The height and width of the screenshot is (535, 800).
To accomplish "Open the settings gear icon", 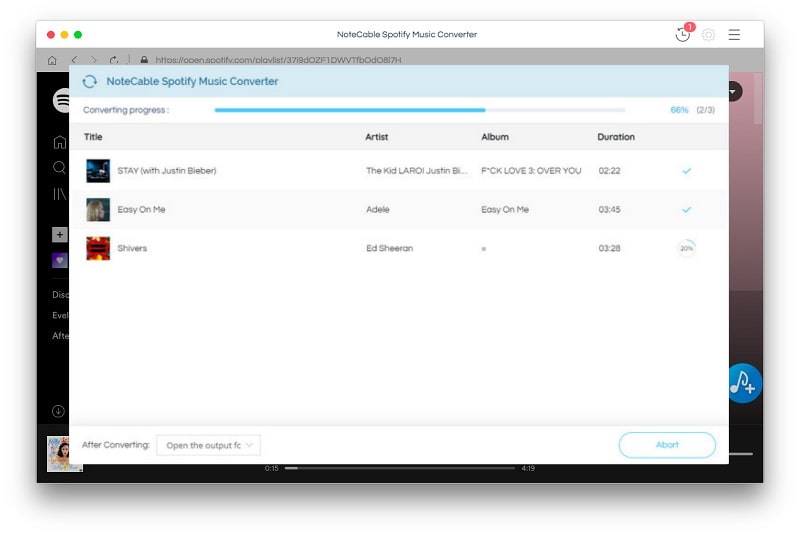I will [708, 35].
